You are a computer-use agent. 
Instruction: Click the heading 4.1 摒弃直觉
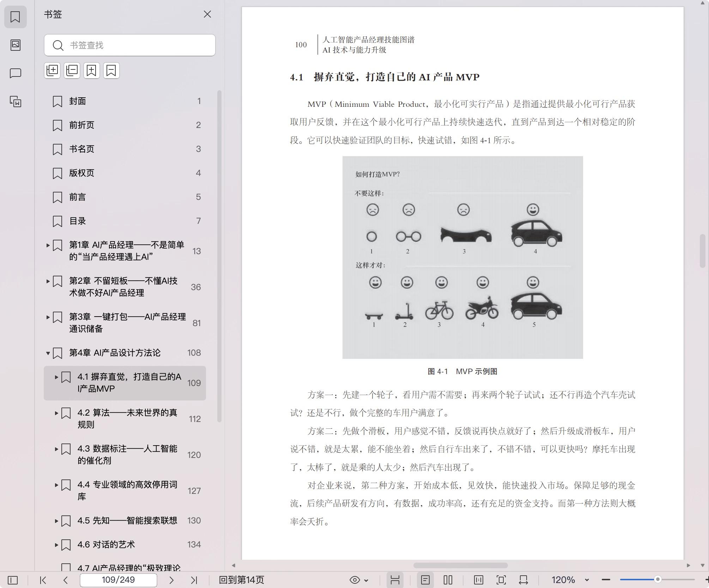point(384,77)
